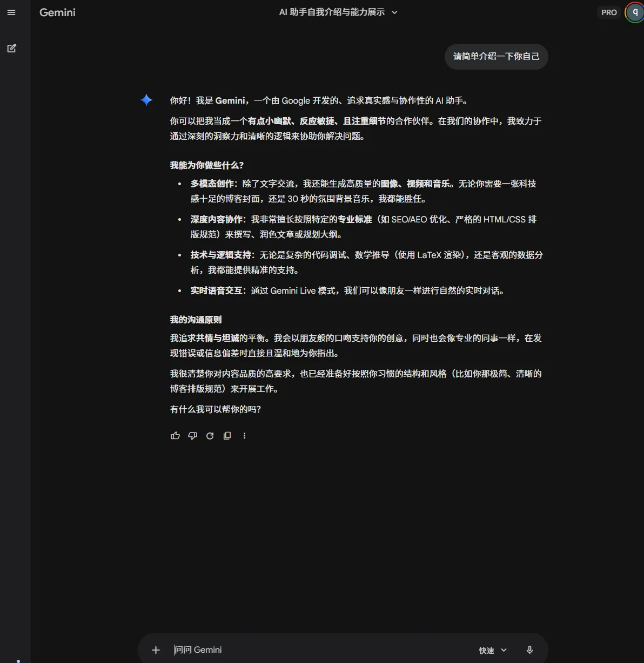The height and width of the screenshot is (663, 644).
Task: Copy Gemini's reply to clipboard
Action: click(227, 436)
